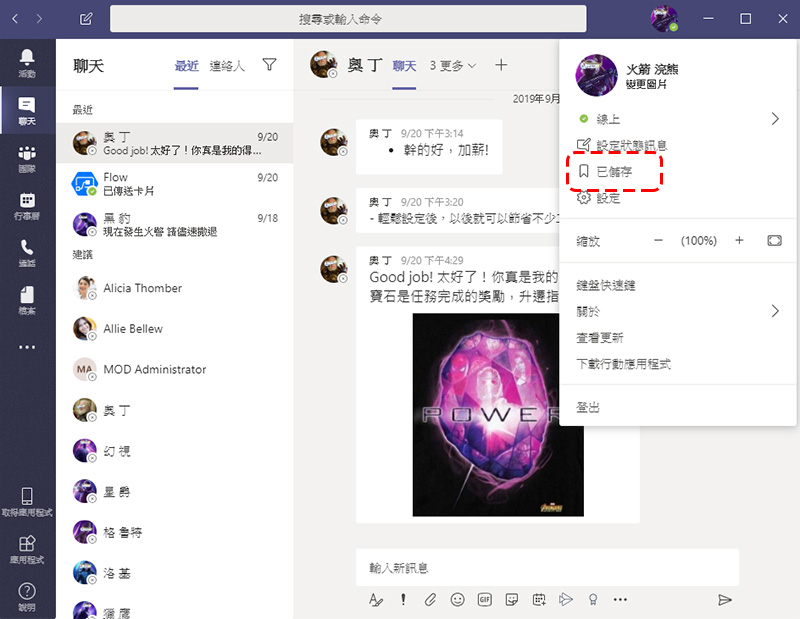
Task: Open the 黑豹 chat dated 9/18
Action: pyautogui.click(x=174, y=225)
